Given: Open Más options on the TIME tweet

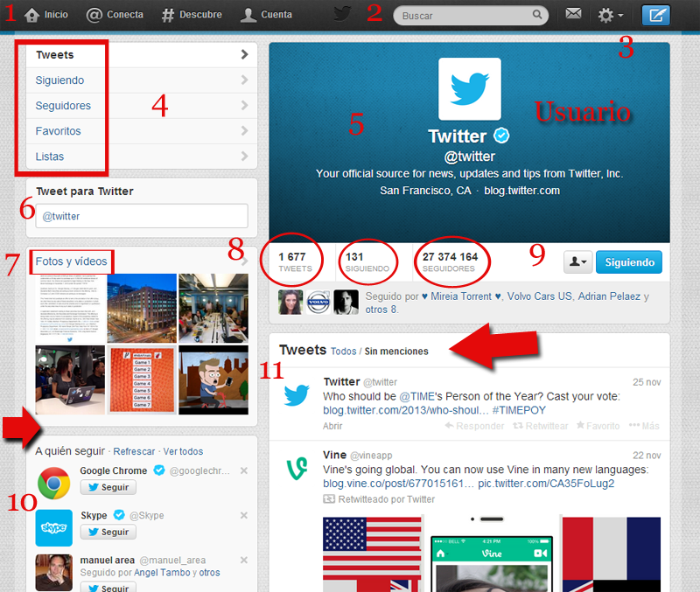Looking at the screenshot, I should (x=644, y=426).
